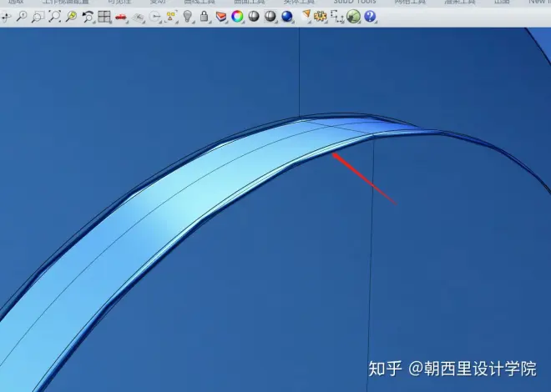Click the second gray sphere display icon
Screen dimensions: 551x392
(x=270, y=16)
